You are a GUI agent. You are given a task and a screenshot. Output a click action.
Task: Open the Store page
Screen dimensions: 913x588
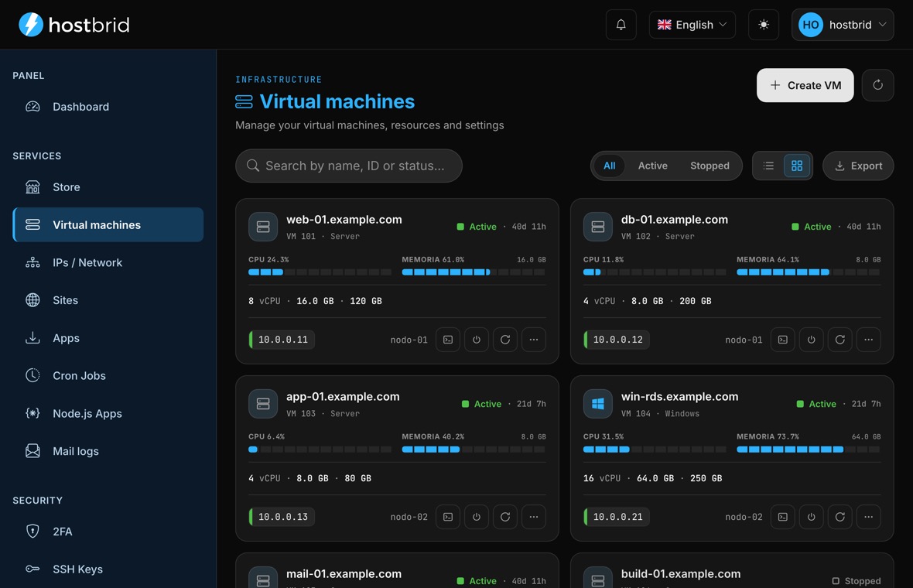tap(108, 187)
